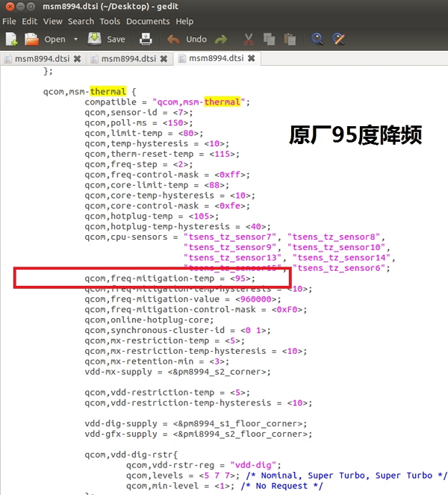
Task: Click the Copy icon
Action: [269, 39]
